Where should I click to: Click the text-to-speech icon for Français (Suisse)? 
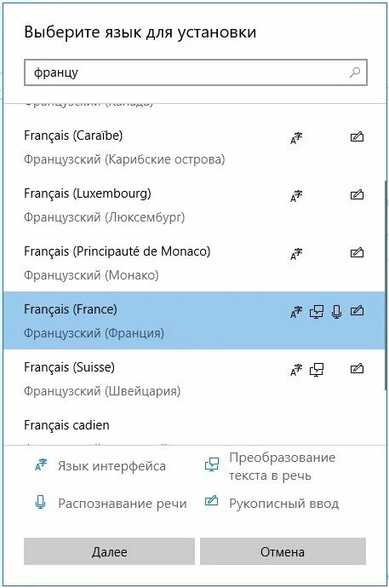[x=317, y=370]
